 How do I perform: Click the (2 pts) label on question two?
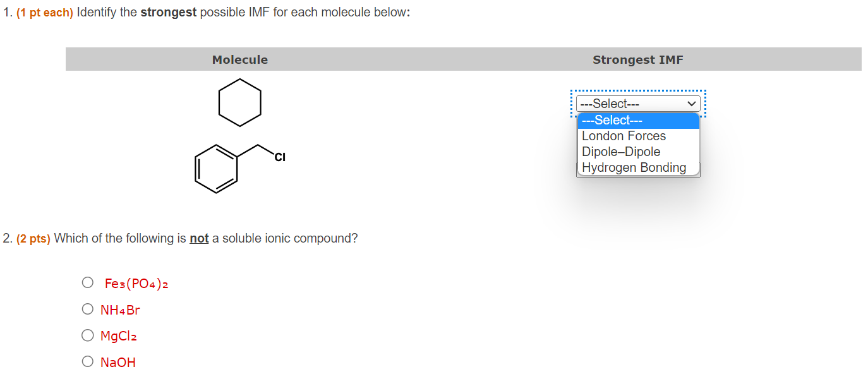pos(33,238)
